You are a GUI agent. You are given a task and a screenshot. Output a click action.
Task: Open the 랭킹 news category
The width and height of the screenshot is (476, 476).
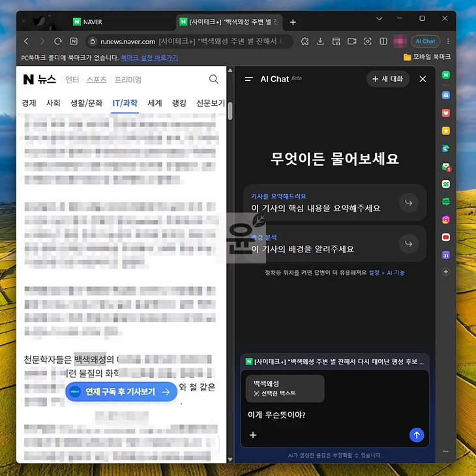[x=179, y=103]
